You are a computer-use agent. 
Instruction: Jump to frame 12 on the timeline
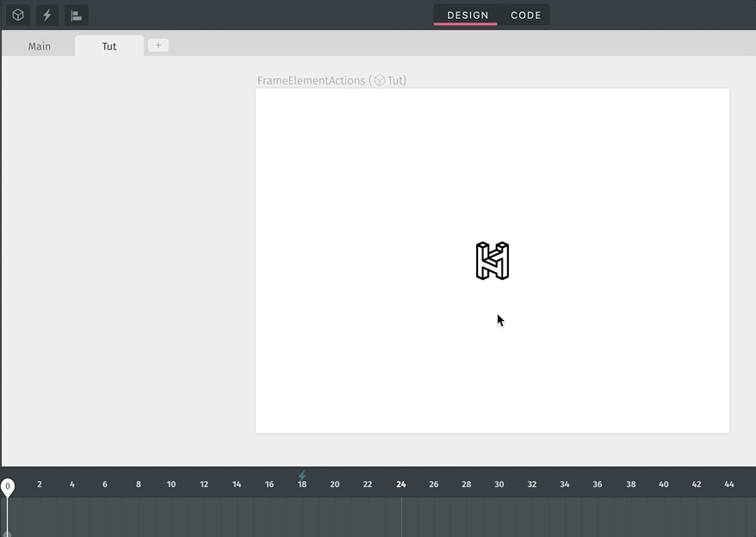coord(204,485)
